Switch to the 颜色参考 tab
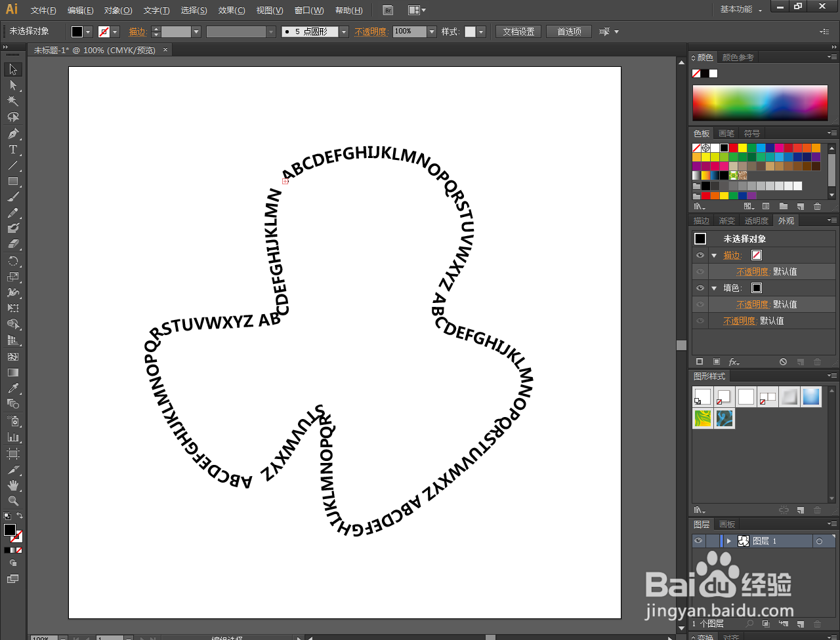 (738, 58)
